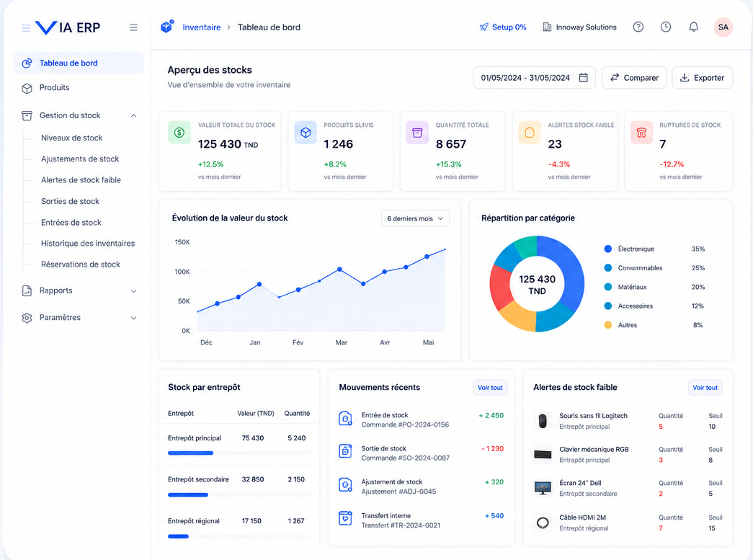
Task: Toggle the sidebar hamburger menu icon
Action: coord(133,28)
